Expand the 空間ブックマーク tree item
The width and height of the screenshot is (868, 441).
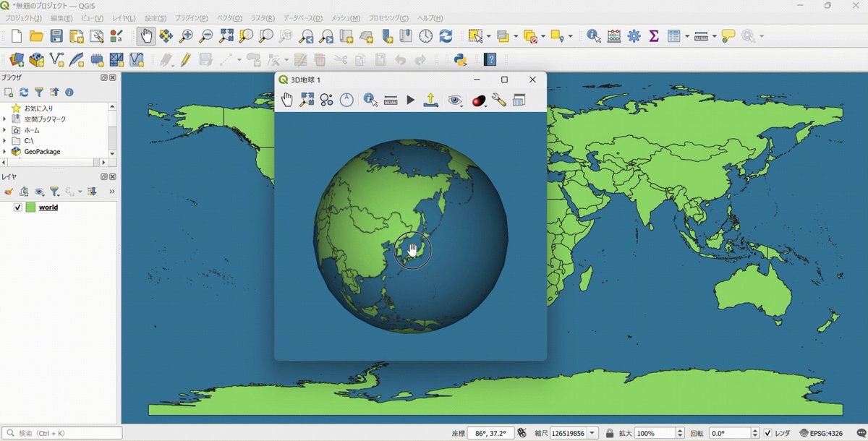click(x=4, y=119)
